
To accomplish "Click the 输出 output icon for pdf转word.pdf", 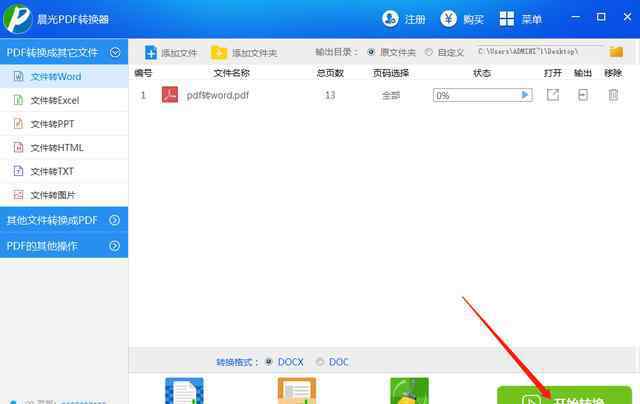I will 583,95.
